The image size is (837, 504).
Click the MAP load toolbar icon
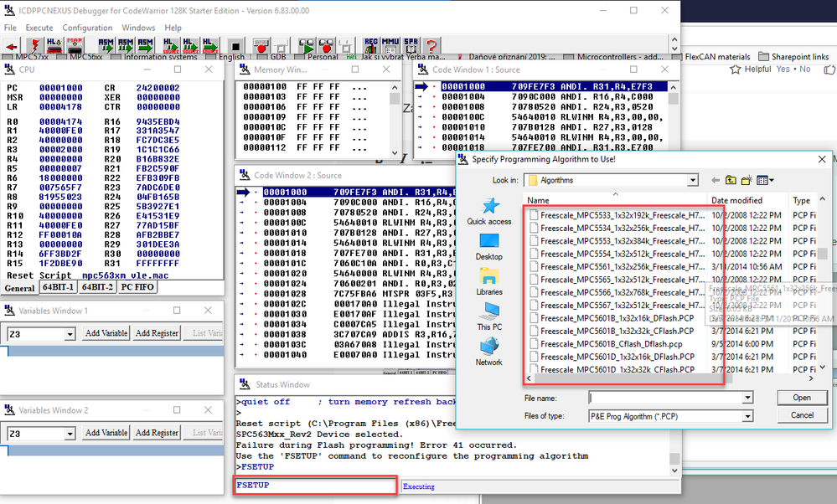[75, 46]
